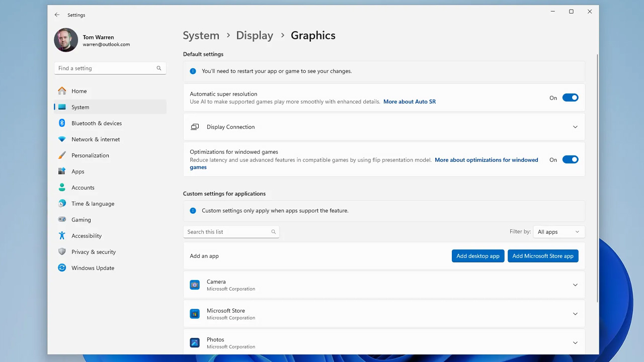Image resolution: width=644 pixels, height=362 pixels.
Task: Open Personalization settings
Action: tap(110, 155)
